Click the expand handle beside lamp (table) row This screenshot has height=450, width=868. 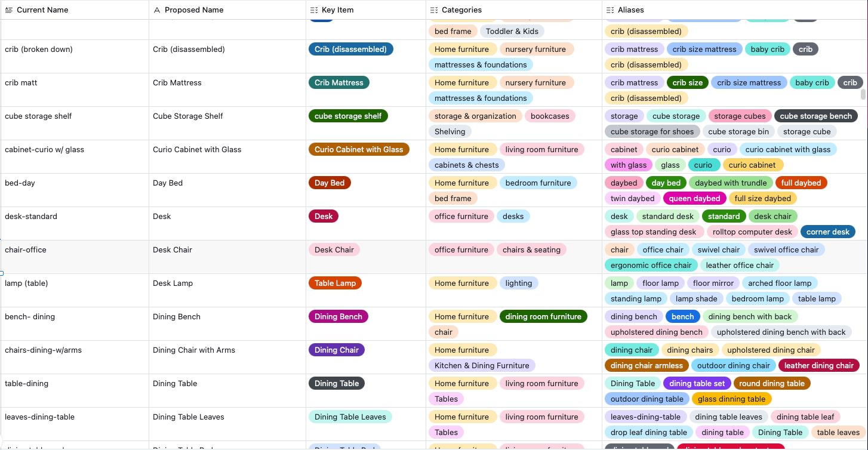[x=2, y=273]
